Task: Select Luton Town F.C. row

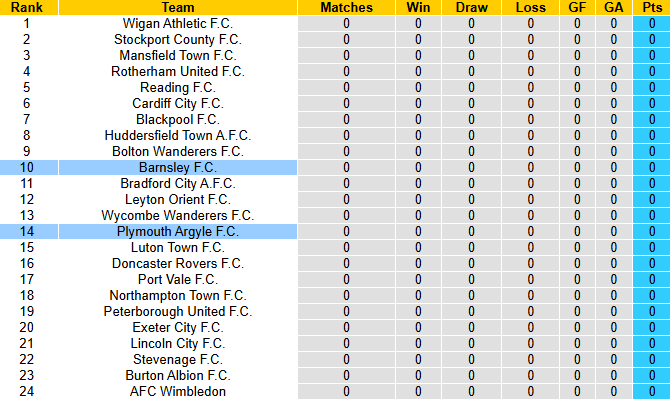Action: click(177, 247)
